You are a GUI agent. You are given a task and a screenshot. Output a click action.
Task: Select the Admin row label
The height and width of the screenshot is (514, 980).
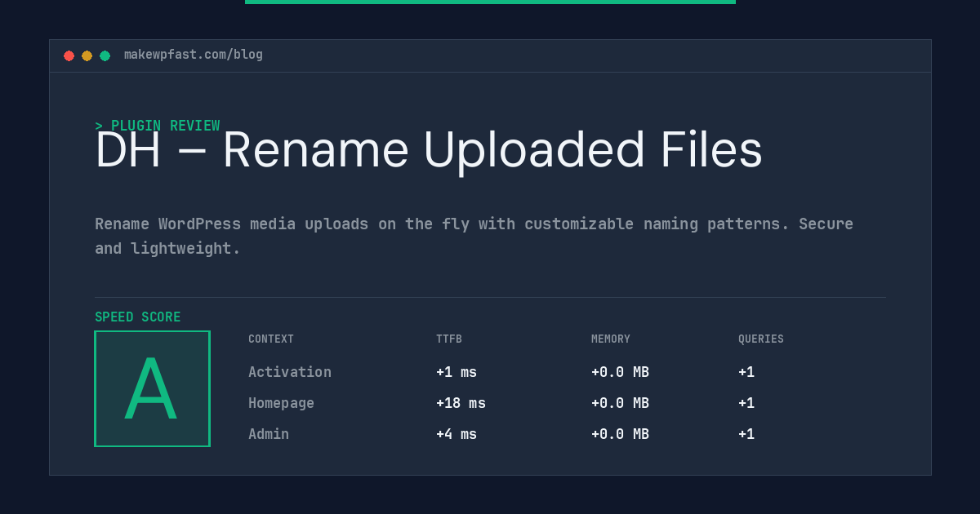coord(269,434)
